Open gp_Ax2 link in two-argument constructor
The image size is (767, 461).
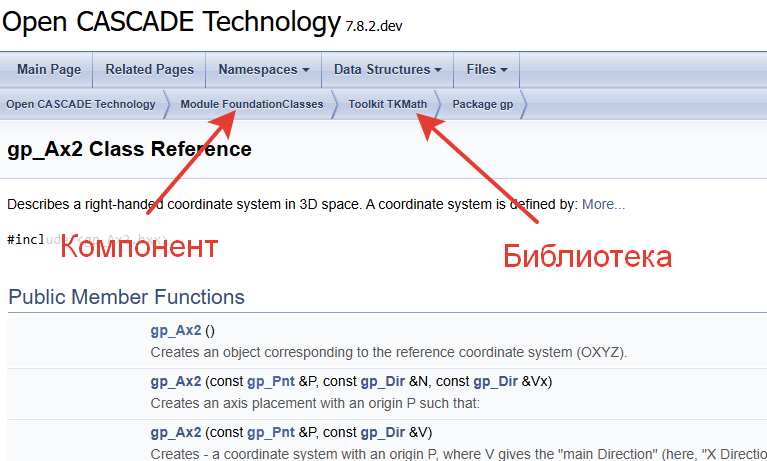coord(176,433)
